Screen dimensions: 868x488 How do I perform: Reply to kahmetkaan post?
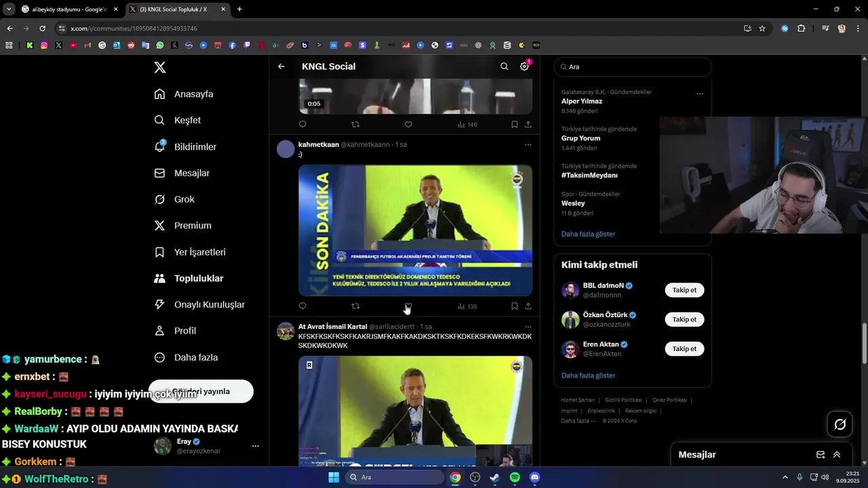pyautogui.click(x=302, y=306)
